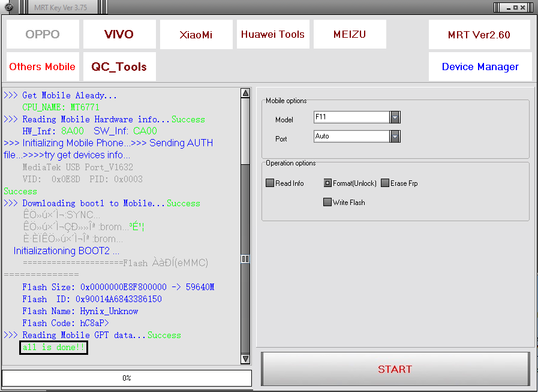Click 'Reading Mobile GPT data' log line
The height and width of the screenshot is (392, 538).
click(92, 335)
